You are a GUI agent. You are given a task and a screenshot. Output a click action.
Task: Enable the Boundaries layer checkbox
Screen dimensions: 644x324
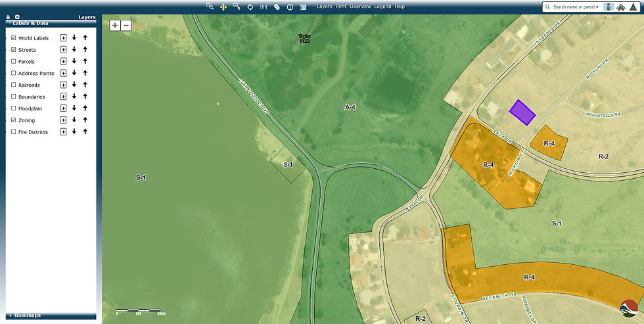[x=14, y=97]
